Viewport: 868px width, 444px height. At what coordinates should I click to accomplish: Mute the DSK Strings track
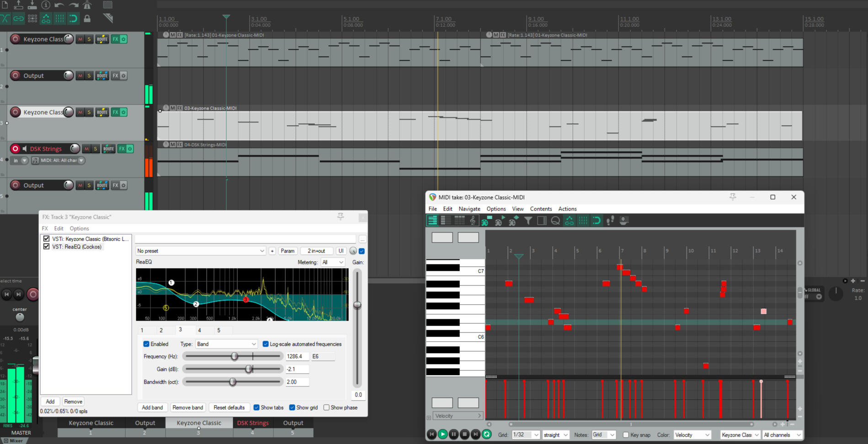coord(86,149)
